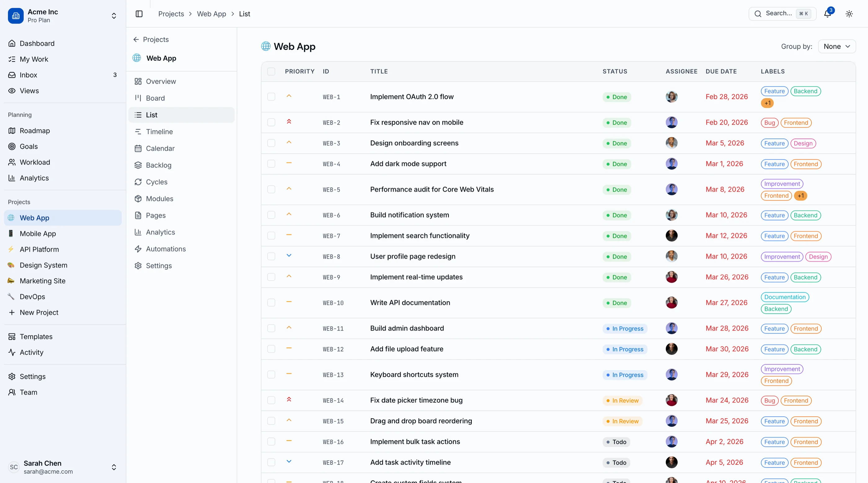
Task: Click the Dashboard home icon
Action: tap(12, 43)
